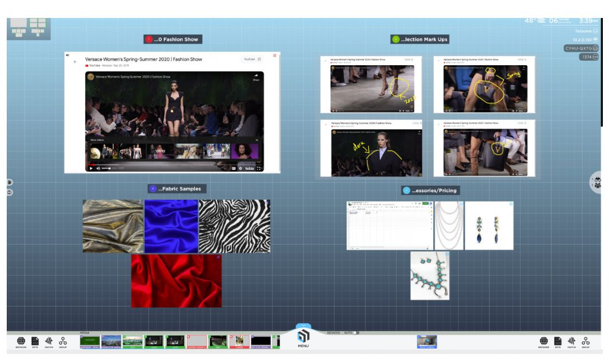Select the Fabric Samples group label
609x364 pixels.
tap(177, 189)
